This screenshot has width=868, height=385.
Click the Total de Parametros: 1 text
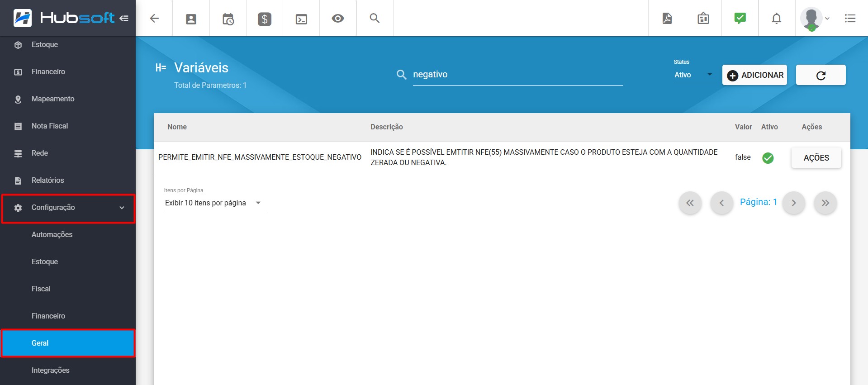pos(210,86)
